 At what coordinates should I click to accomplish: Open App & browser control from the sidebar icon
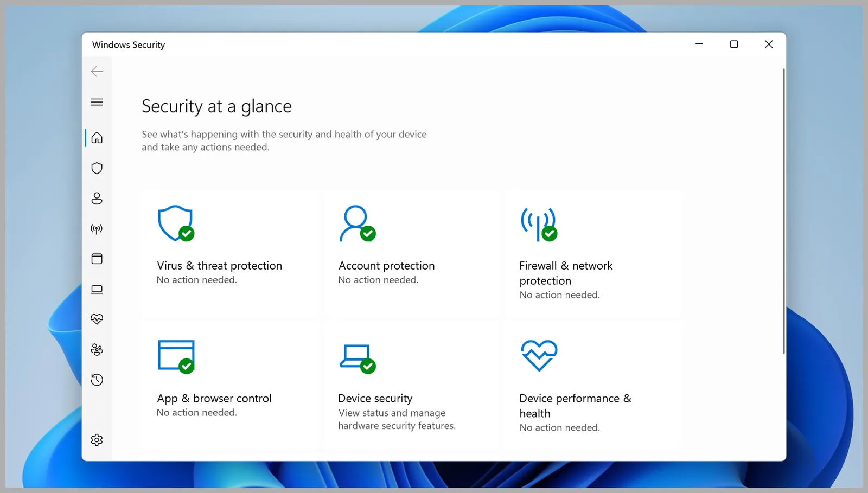point(97,259)
